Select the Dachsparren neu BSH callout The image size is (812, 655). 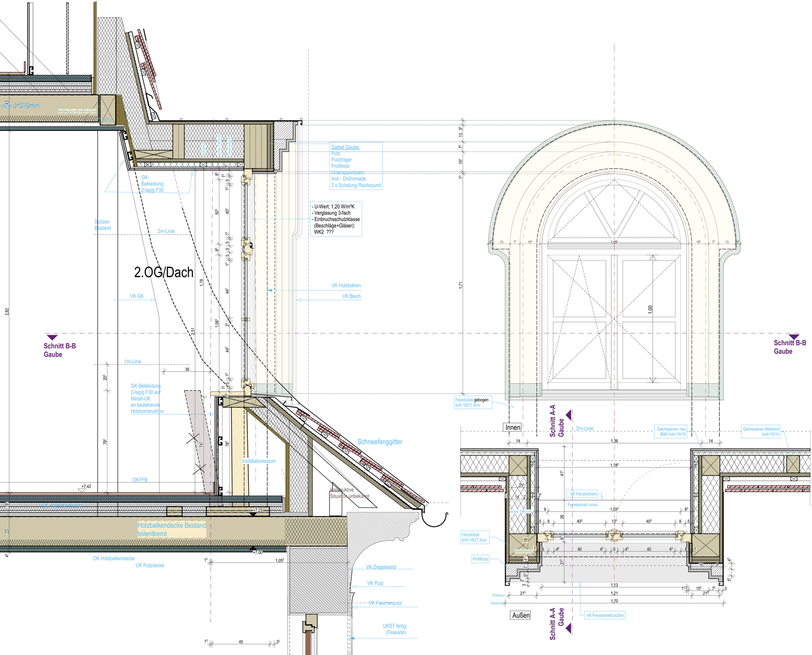pos(671,432)
